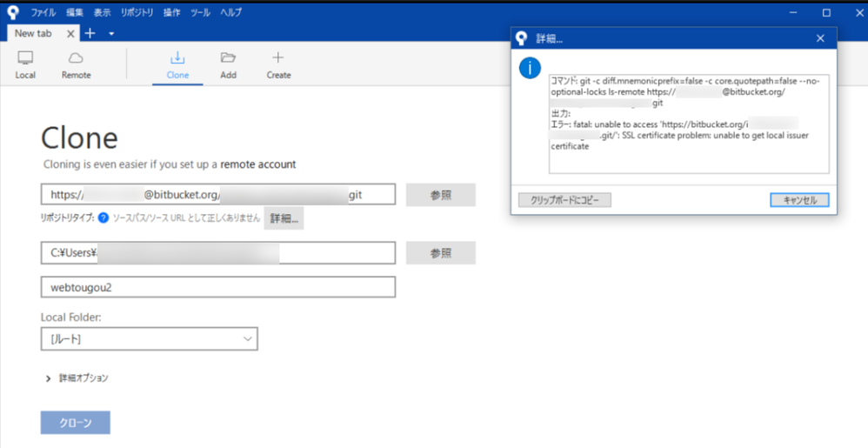Open the ヘルプ menu

pyautogui.click(x=230, y=12)
